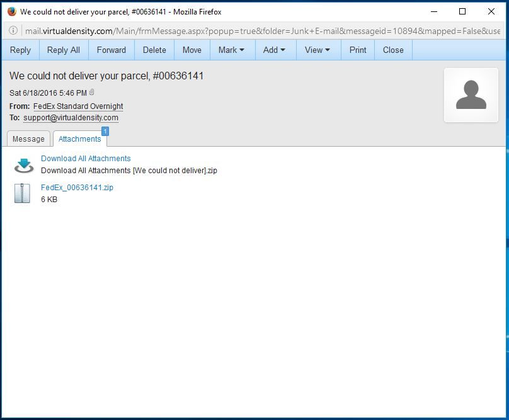Click the Firefox logo in title bar
Image resolution: width=509 pixels, height=420 pixels.
[12, 12]
